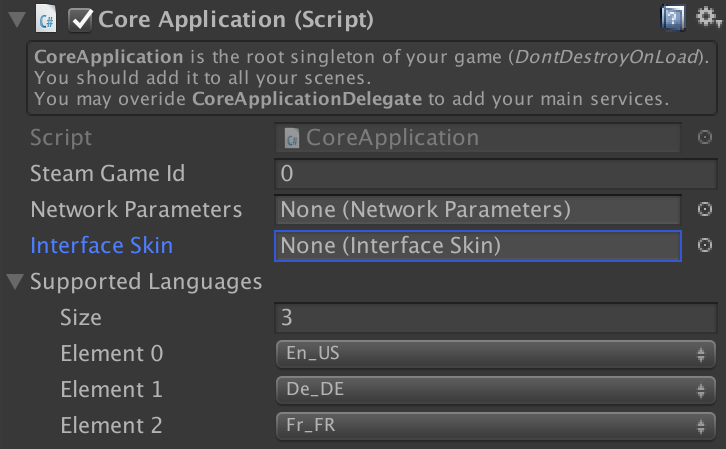Click the Steam Game Id value field
This screenshot has height=449, width=726.
tap(496, 174)
